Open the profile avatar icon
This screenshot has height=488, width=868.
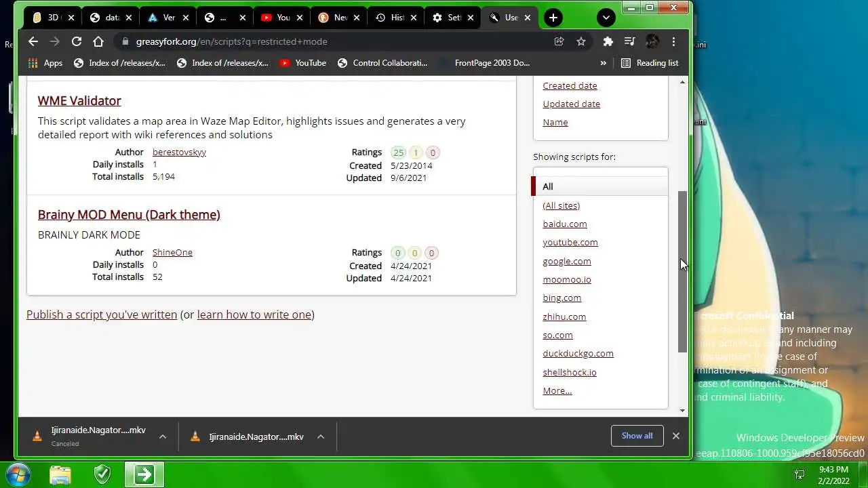click(x=652, y=41)
